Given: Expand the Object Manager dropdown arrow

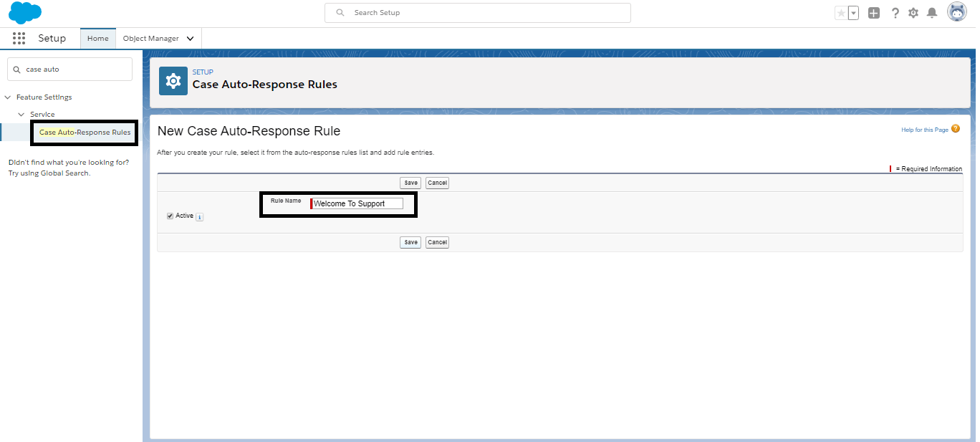Looking at the screenshot, I should click(189, 38).
